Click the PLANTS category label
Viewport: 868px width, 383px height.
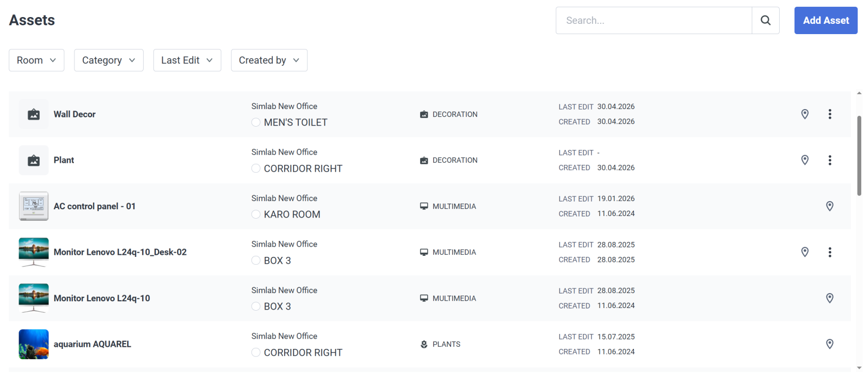(446, 344)
